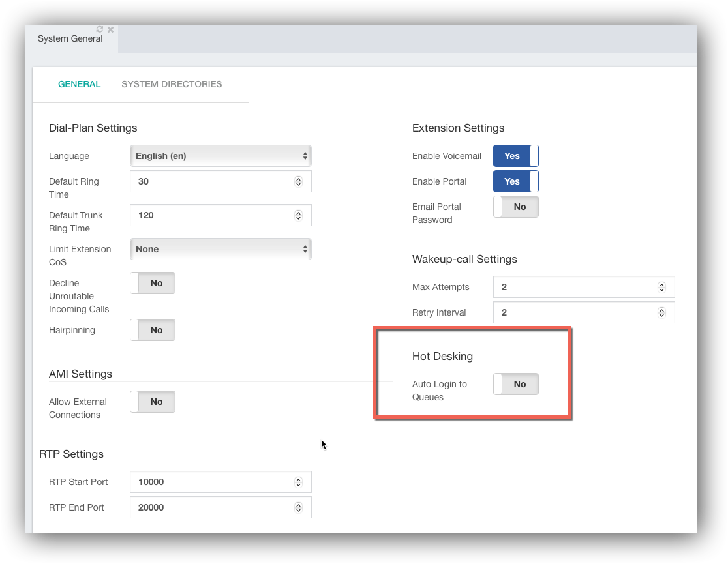Open the Limit Extension CoS dropdown
Image resolution: width=728 pixels, height=564 pixels.
coord(220,249)
